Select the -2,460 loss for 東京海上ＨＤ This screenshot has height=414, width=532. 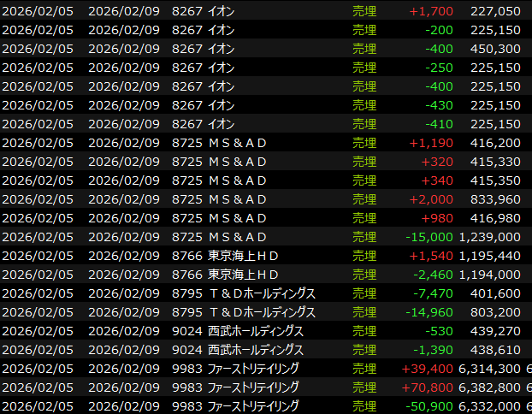433,275
